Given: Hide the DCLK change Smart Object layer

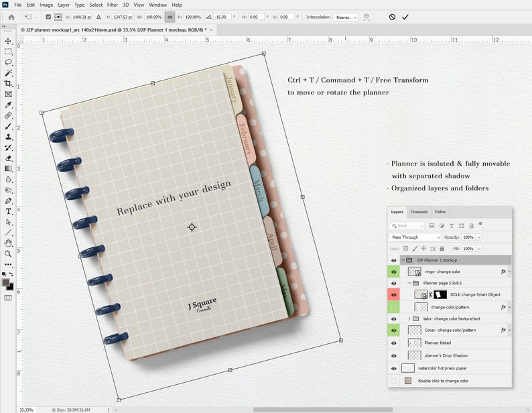Looking at the screenshot, I should click(393, 295).
